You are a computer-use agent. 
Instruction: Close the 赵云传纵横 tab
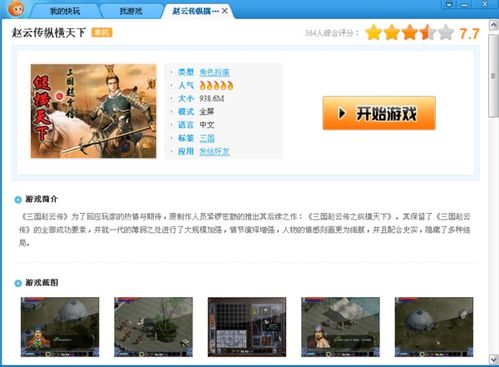pyautogui.click(x=225, y=11)
